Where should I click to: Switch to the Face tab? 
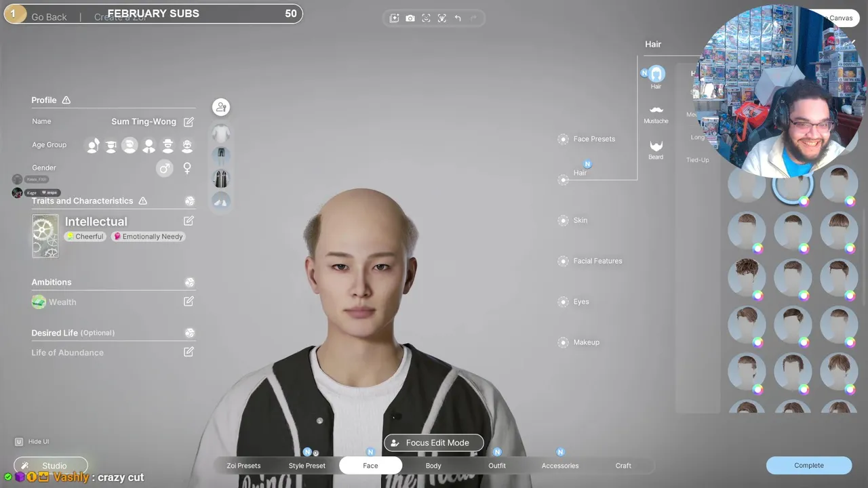pos(370,466)
